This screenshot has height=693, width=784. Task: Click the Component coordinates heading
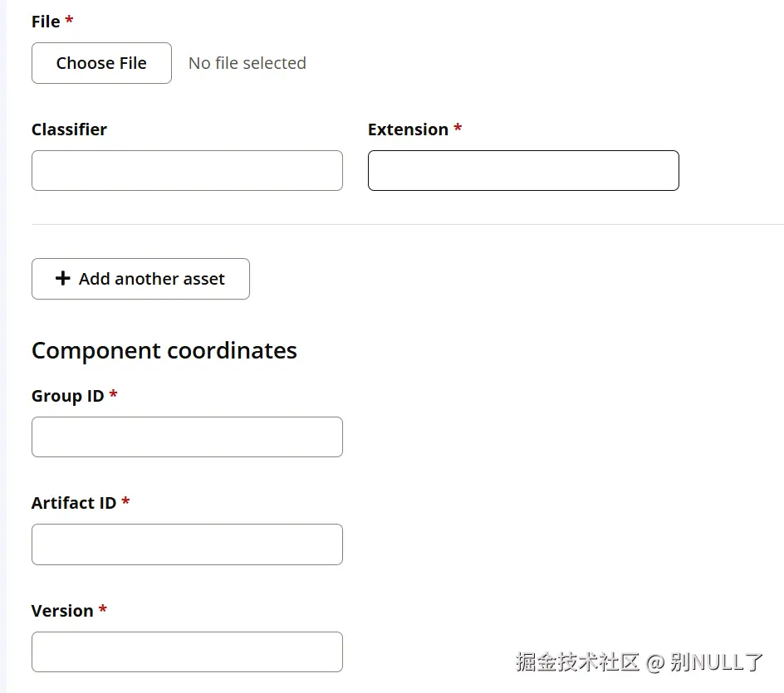pos(164,350)
